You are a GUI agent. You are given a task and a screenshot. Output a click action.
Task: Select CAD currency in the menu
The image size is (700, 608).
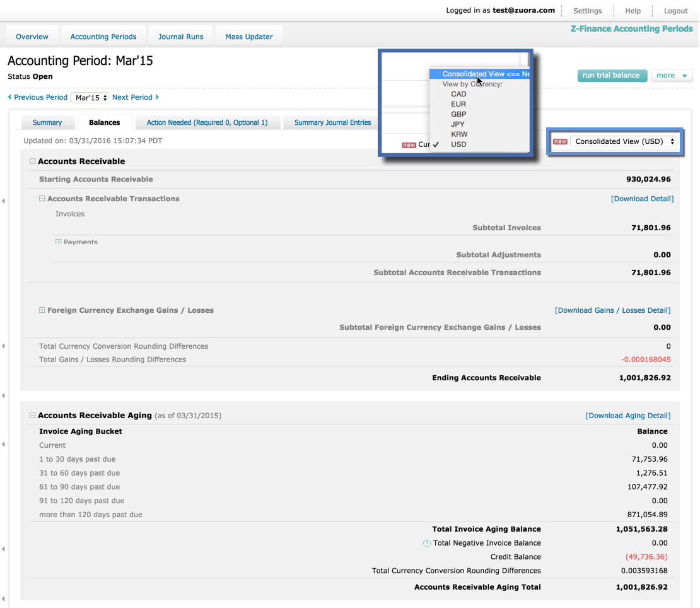[458, 94]
